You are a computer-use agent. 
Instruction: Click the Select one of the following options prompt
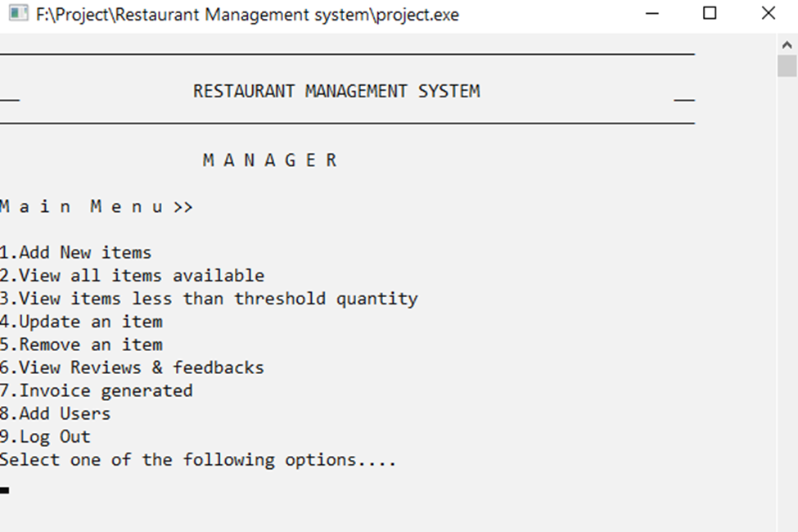coord(199,459)
